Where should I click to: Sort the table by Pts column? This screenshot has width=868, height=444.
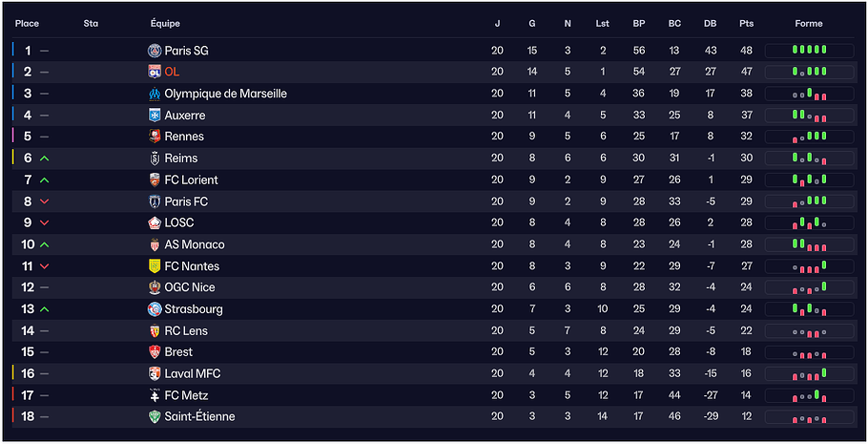(x=746, y=24)
